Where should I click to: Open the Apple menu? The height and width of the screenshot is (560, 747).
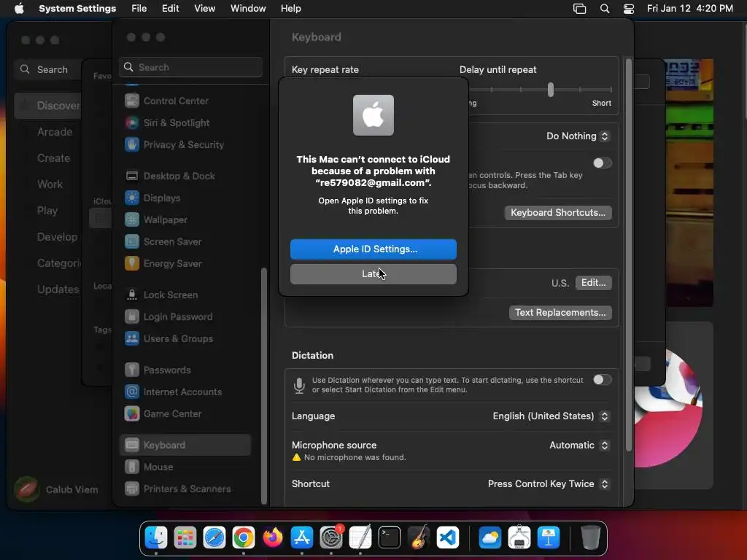tap(19, 9)
